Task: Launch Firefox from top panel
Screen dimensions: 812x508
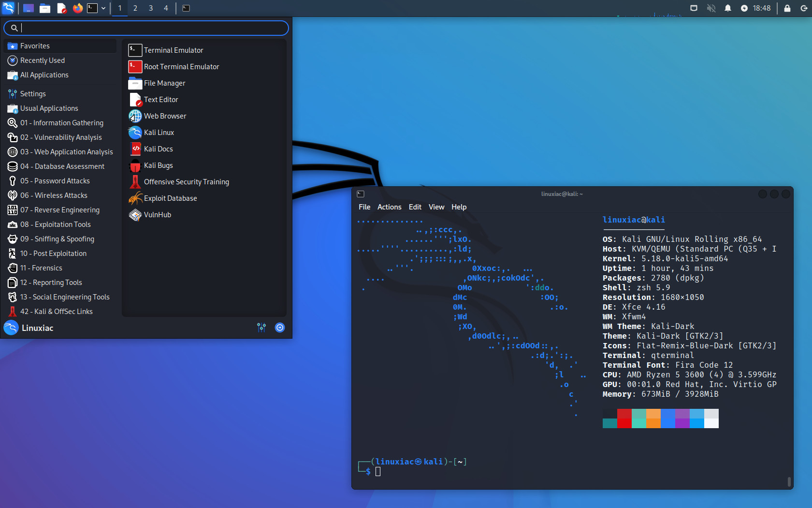Action: click(x=77, y=8)
